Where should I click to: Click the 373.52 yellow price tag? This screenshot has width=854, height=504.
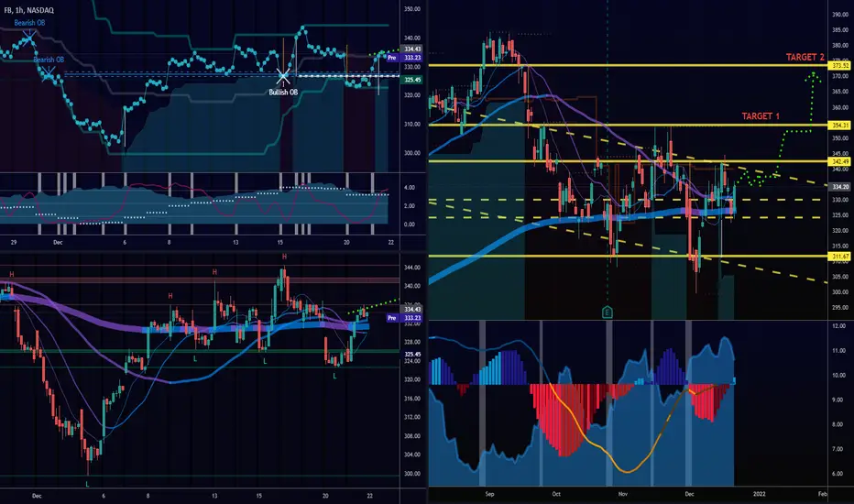pyautogui.click(x=839, y=65)
